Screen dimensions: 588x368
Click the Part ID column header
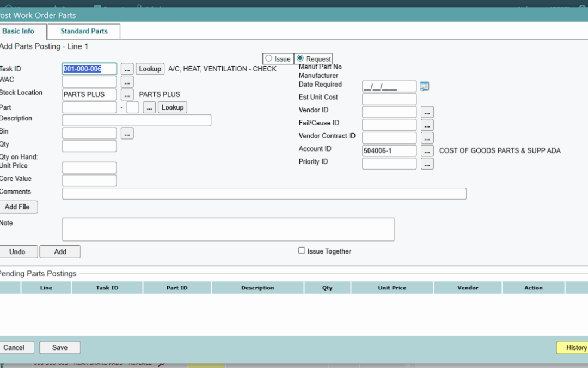[x=177, y=288]
